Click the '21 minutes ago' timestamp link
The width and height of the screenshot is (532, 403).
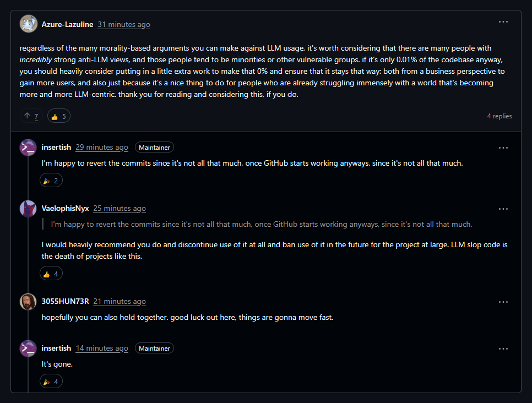pos(120,302)
